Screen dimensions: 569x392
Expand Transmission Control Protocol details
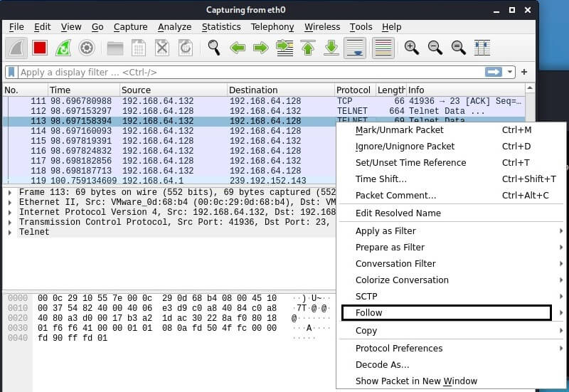10,222
